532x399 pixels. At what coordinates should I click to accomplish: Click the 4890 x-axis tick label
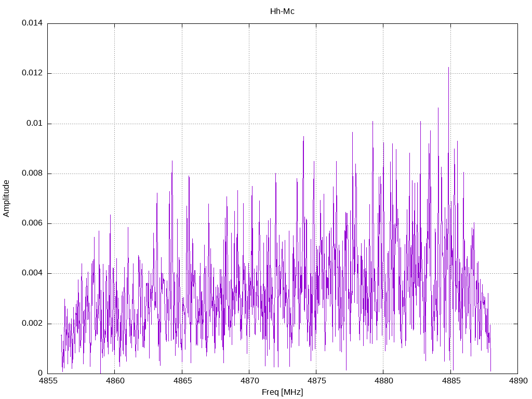(517, 381)
